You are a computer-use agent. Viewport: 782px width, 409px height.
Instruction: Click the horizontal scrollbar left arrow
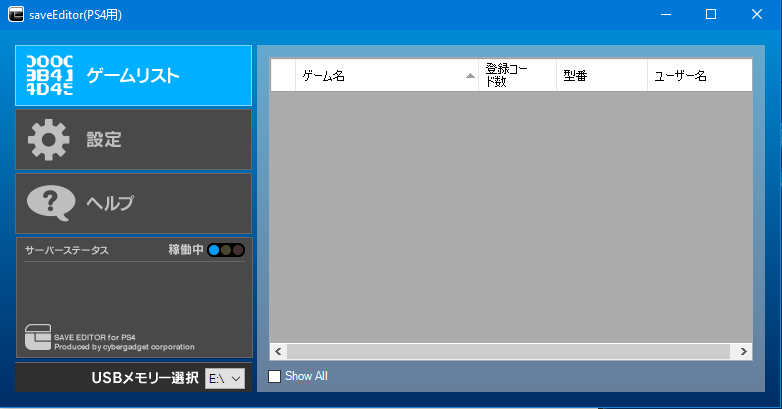tap(278, 352)
